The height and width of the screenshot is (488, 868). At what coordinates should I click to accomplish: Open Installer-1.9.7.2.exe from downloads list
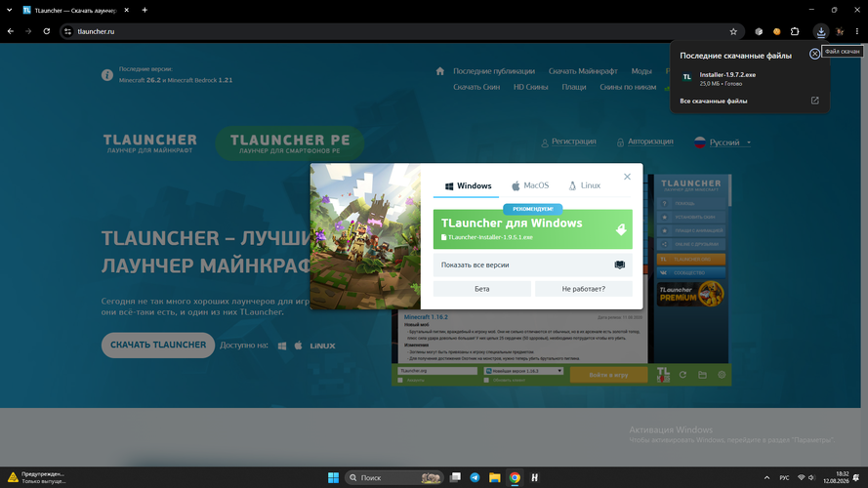pos(727,75)
